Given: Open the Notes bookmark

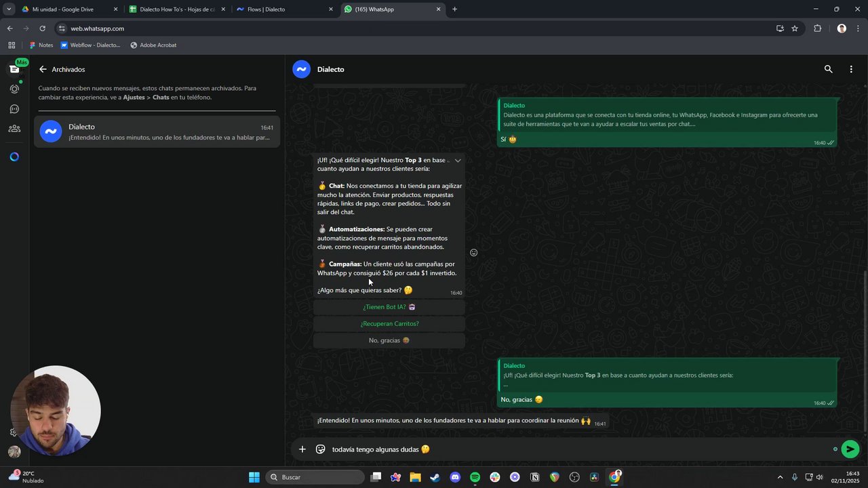Looking at the screenshot, I should point(41,45).
